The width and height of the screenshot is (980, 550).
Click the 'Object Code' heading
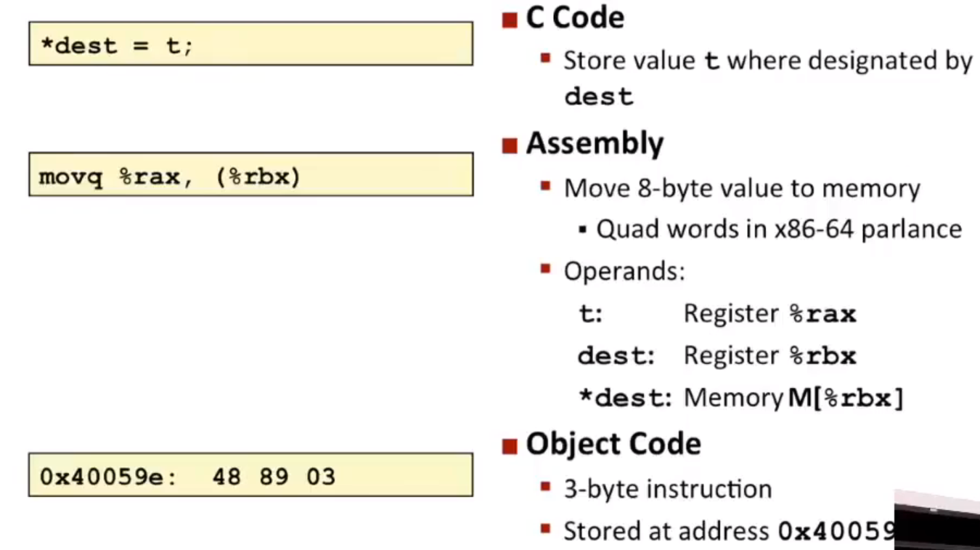pos(613,444)
